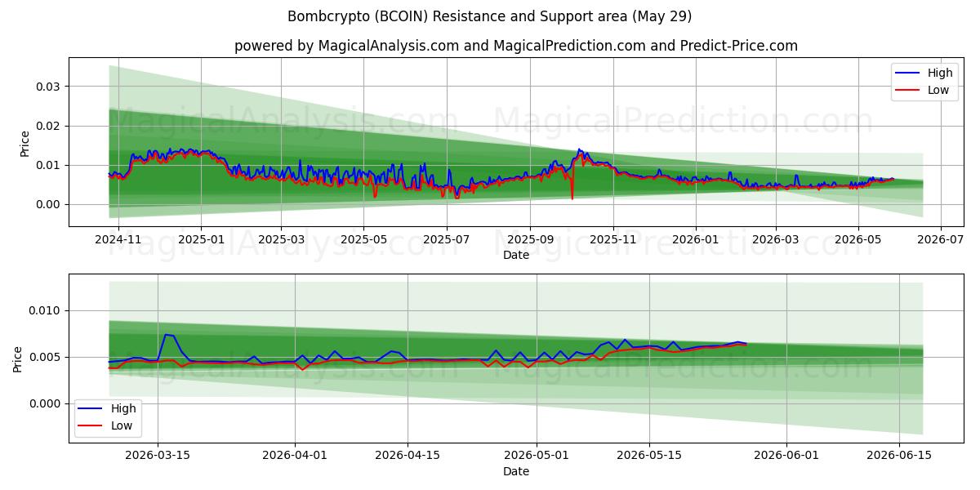This screenshot has width=980, height=490.
Task: Click the '2026-05-01' x-axis label
Action: (x=537, y=457)
